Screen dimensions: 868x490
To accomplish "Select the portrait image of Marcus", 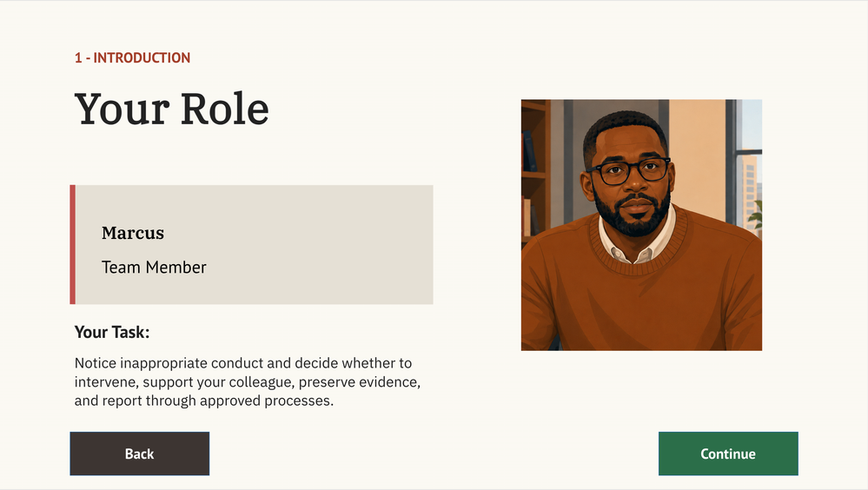I will (641, 225).
